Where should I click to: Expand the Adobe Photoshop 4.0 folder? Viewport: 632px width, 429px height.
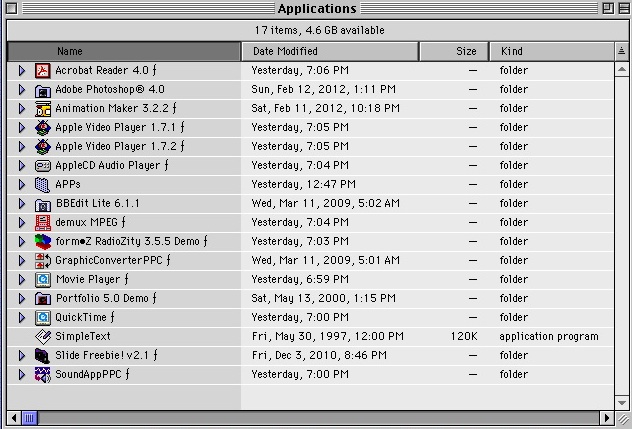tap(22, 90)
